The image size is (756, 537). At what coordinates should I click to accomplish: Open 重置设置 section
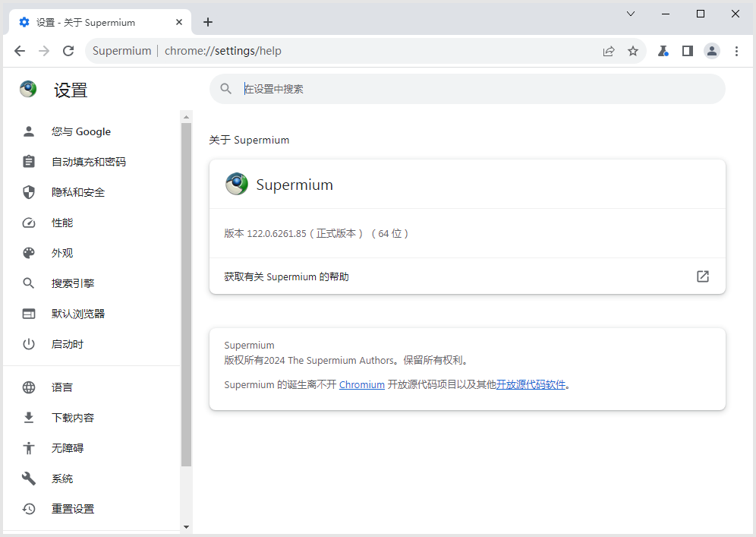92,509
